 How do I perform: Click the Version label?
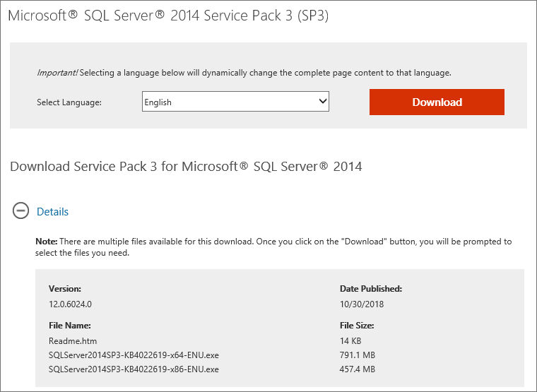(65, 288)
